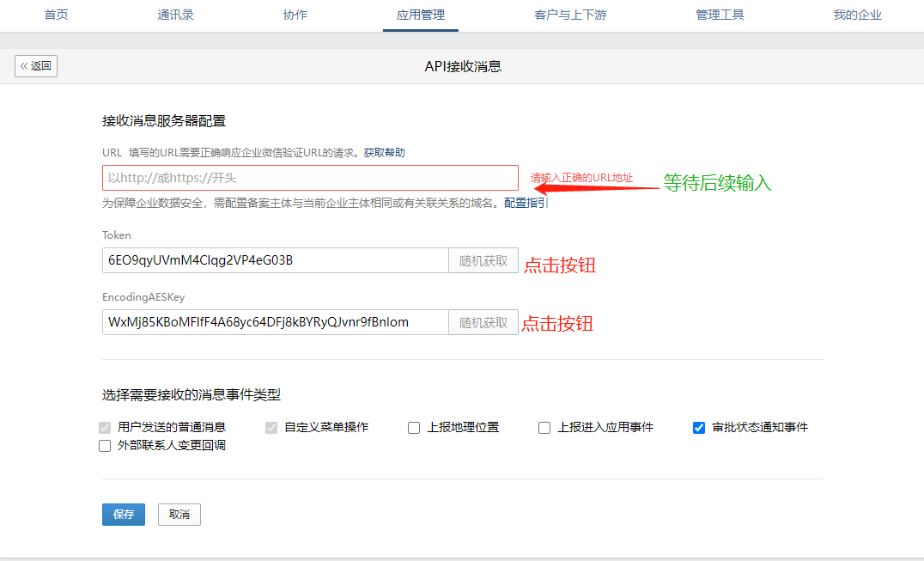Click 随机获取 next to EncodingAESKey
The height and width of the screenshot is (561, 924).
pyautogui.click(x=483, y=322)
